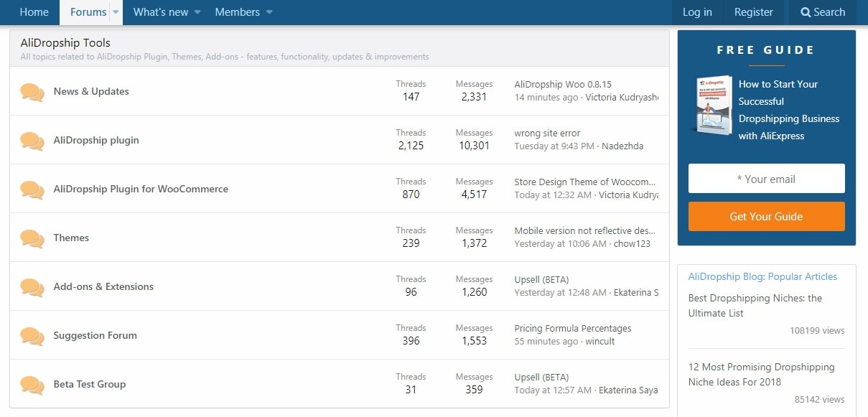Viewport: 868px width, 417px height.
Task: Click the Get Your Guide button
Action: [x=766, y=216]
